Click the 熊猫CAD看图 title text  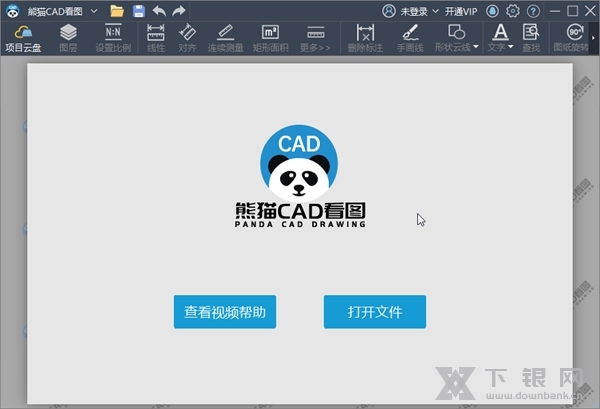[55, 11]
